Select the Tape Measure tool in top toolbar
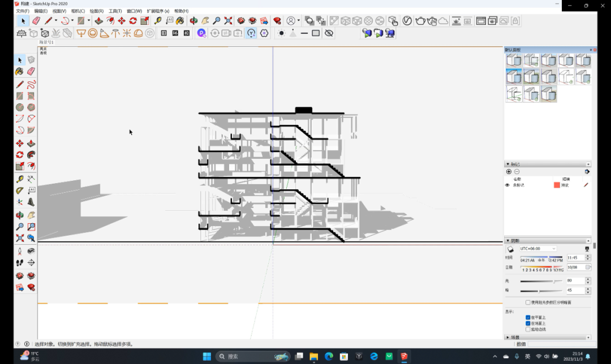This screenshot has height=364, width=611. click(158, 21)
